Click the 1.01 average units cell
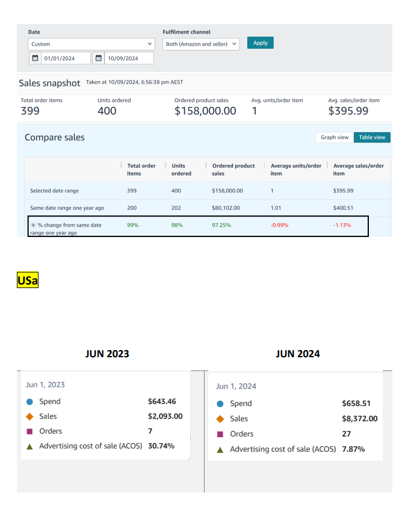Viewport: 420px width, 510px height. pyautogui.click(x=276, y=208)
